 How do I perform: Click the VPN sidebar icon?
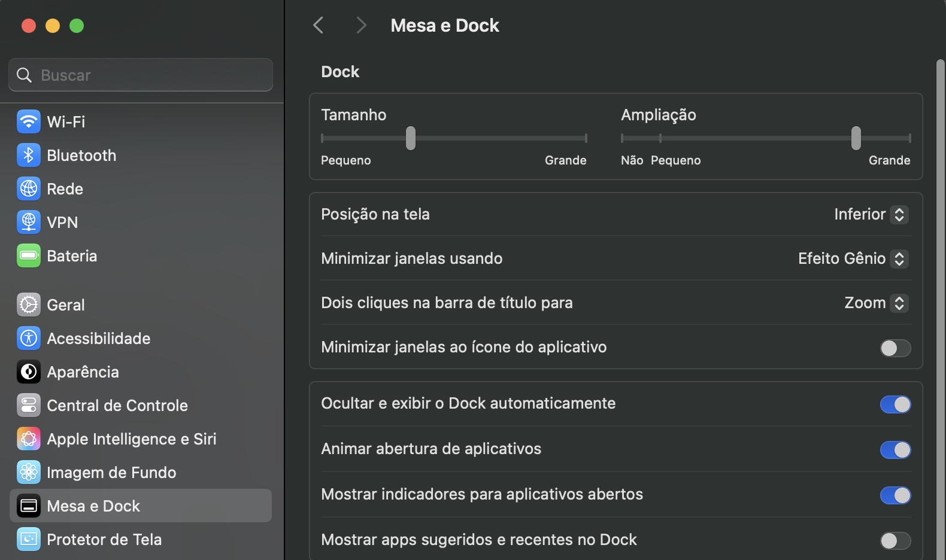tap(29, 223)
